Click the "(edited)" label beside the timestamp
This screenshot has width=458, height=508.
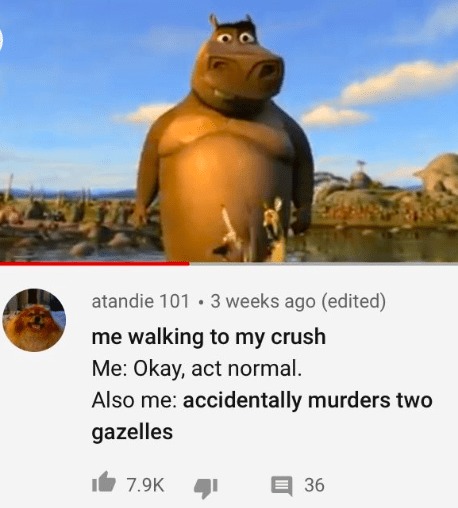pos(353,301)
